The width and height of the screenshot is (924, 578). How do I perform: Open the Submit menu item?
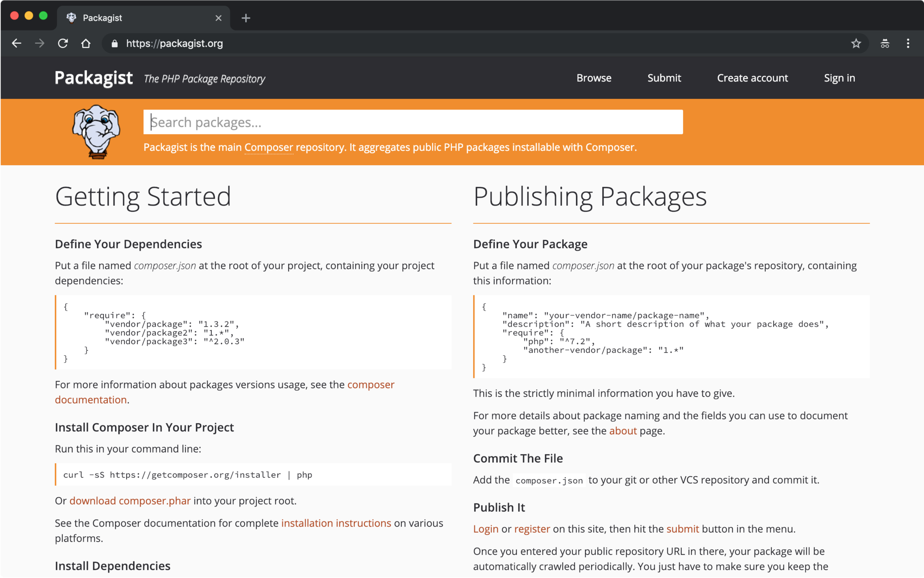664,78
